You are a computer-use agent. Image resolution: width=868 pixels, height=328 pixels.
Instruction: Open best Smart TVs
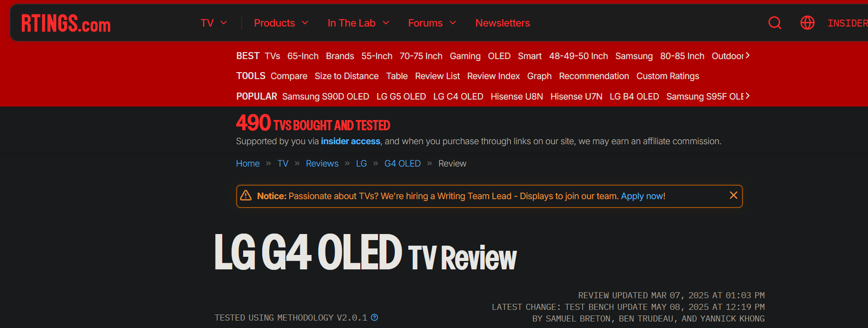click(x=530, y=56)
